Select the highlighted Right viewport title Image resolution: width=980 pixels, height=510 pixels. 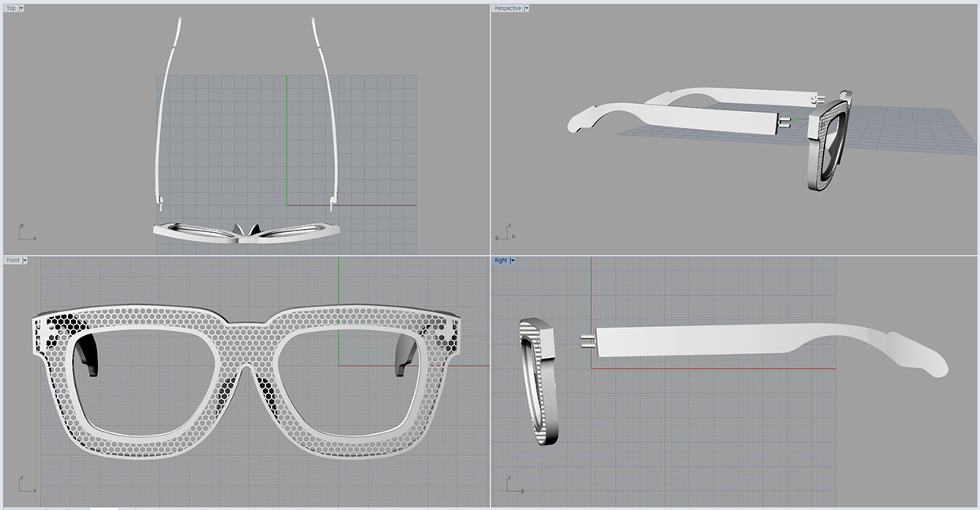[501, 261]
